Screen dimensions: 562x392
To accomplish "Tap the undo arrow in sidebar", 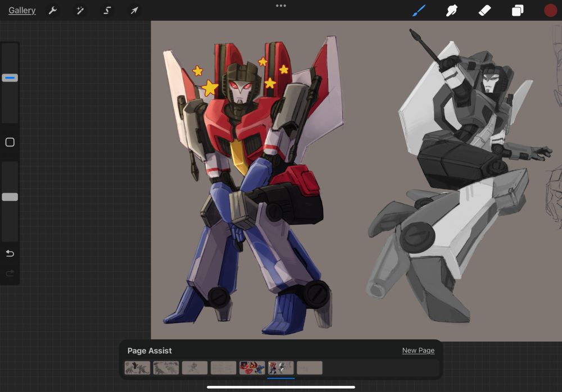I will 10,254.
